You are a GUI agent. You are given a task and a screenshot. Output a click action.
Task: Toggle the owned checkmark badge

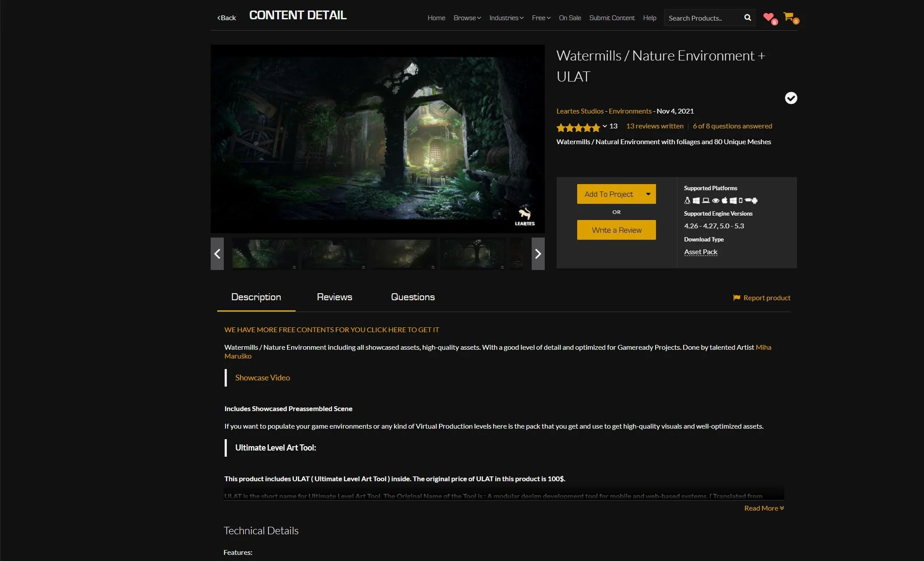pyautogui.click(x=791, y=98)
